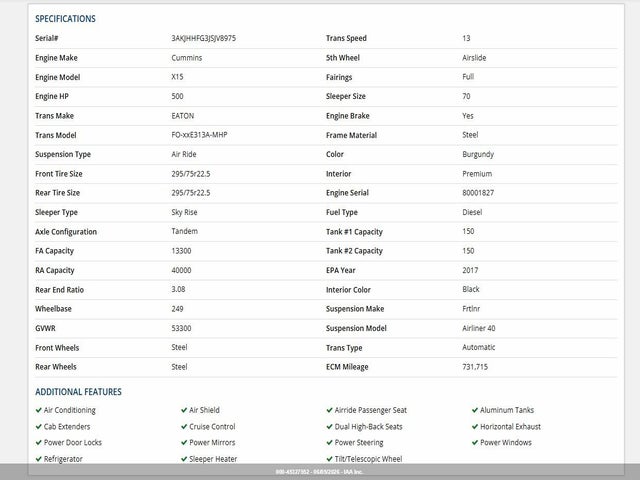Click the Horizontal Exhaust checkmark icon
The image size is (640, 480).
pos(475,427)
